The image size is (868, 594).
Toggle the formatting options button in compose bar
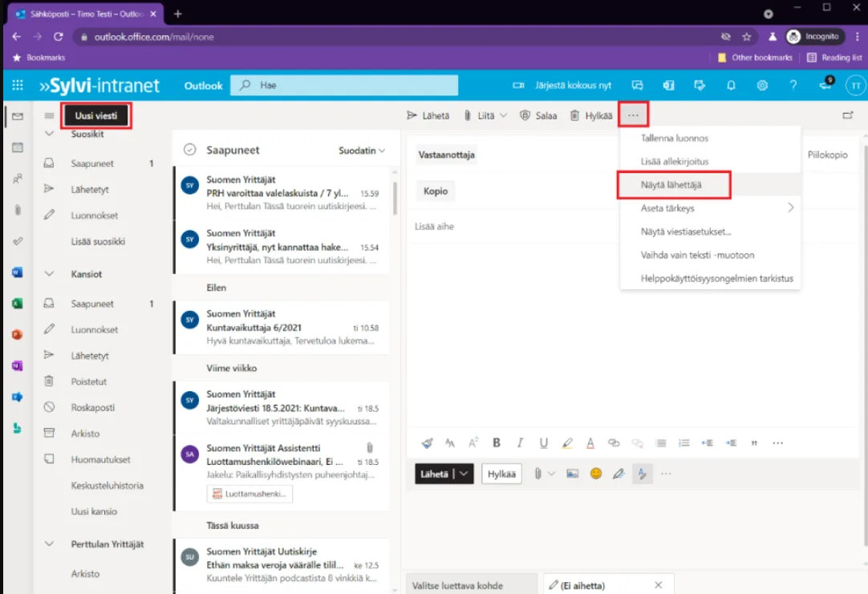pos(642,474)
